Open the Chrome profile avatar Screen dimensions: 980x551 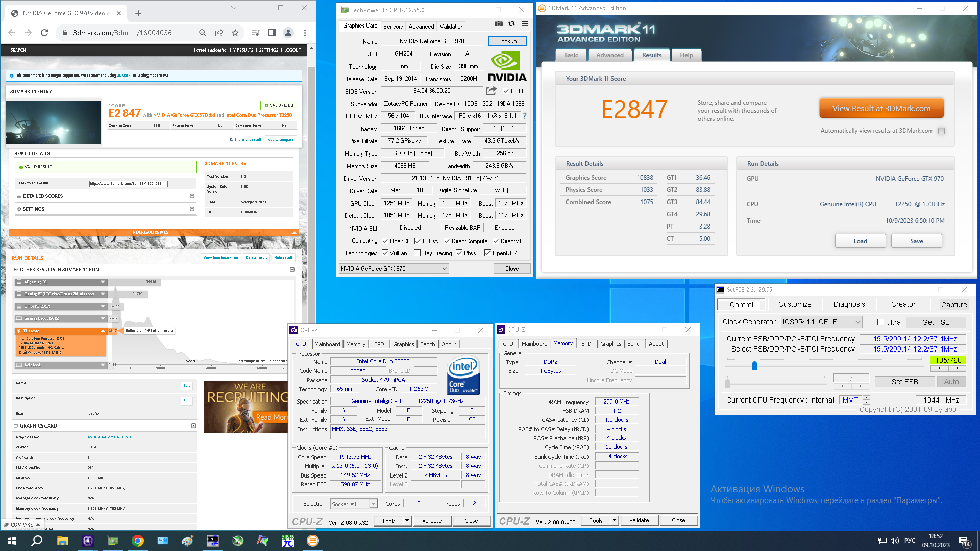point(288,33)
